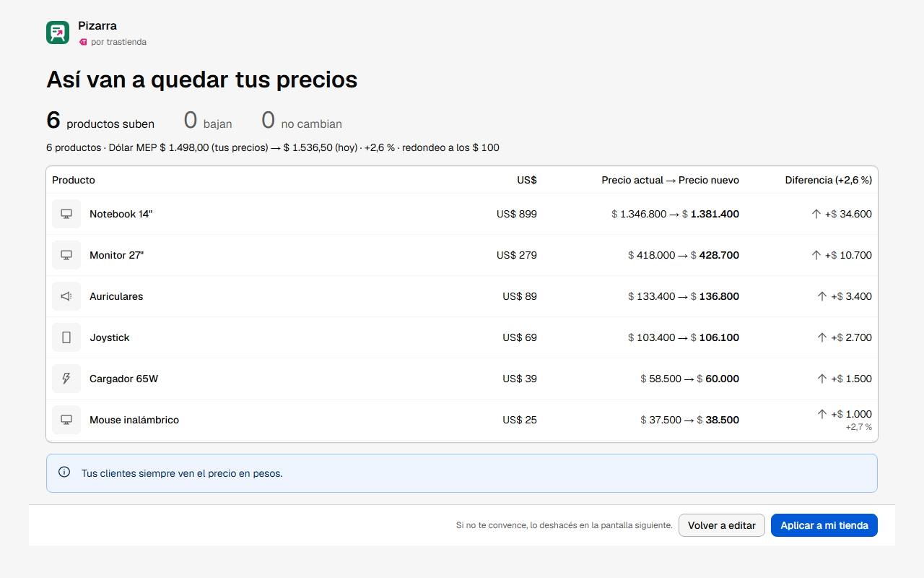Click "Tus clientes siempre ven el precio en pesos."
The height and width of the screenshot is (578, 924).
(x=182, y=474)
